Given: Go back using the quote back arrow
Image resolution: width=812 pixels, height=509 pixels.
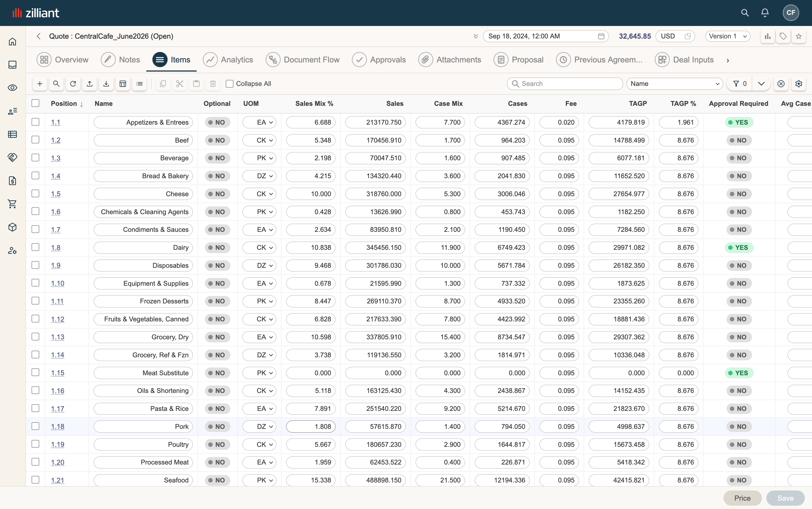Looking at the screenshot, I should pyautogui.click(x=39, y=36).
